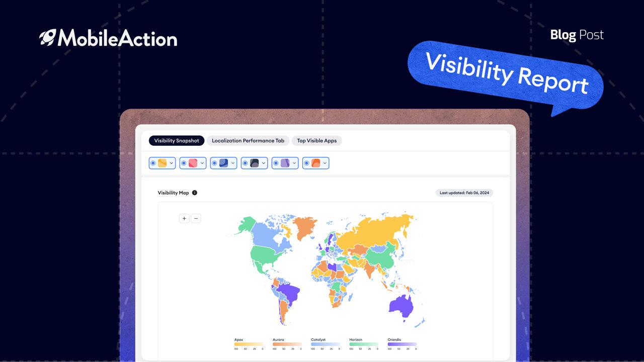Select the blue app radio button

[214, 163]
